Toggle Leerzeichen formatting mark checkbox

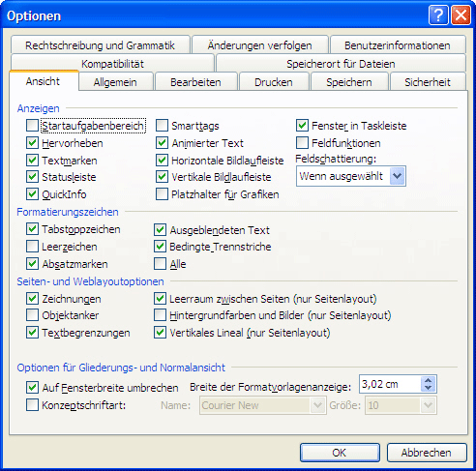point(32,247)
